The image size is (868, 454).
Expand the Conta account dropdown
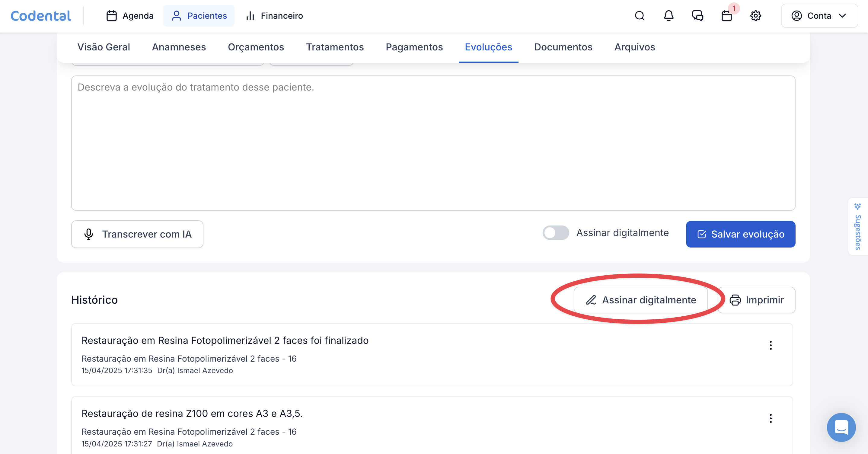819,16
